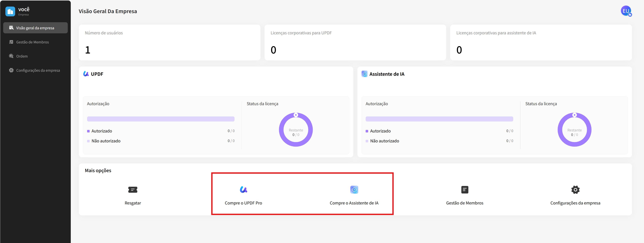644x243 pixels.
Task: Click the UPDF icon above Compre o UPDF Pro
Action: [x=243, y=189]
